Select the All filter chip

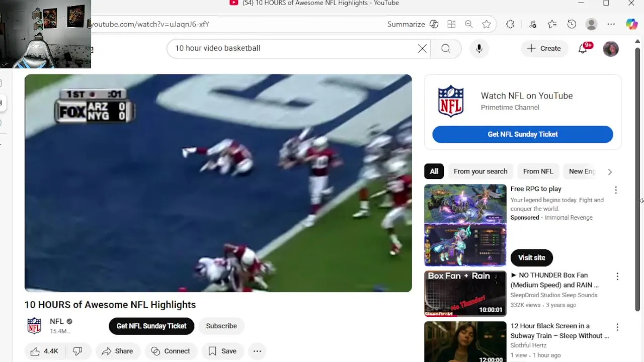coord(434,171)
